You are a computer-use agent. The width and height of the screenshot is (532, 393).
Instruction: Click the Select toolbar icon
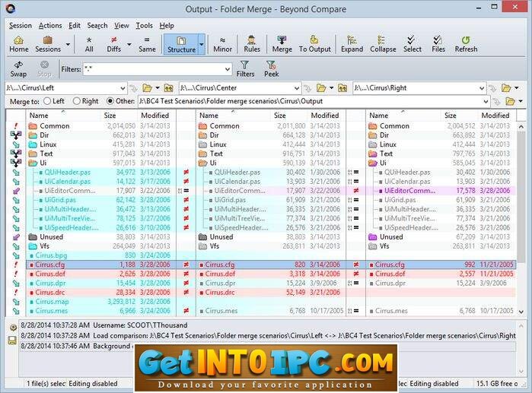413,44
